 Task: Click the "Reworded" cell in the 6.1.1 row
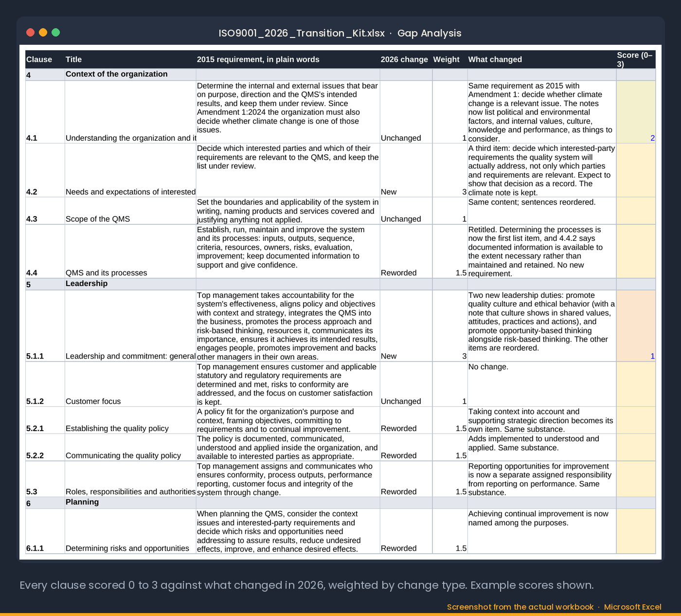coord(406,531)
